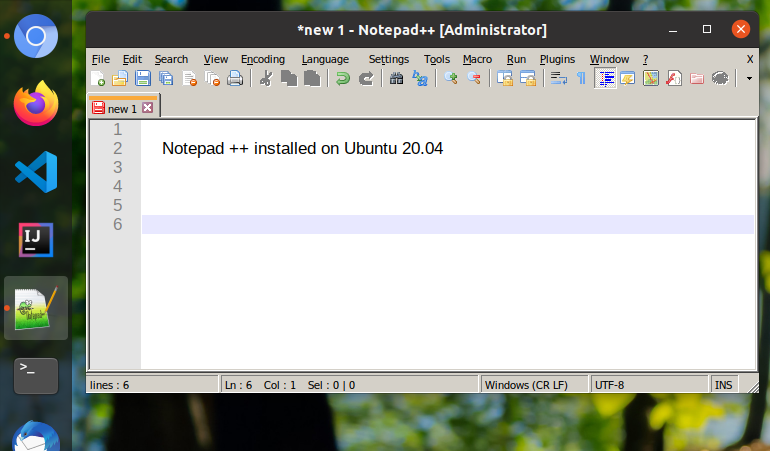The height and width of the screenshot is (451, 770).
Task: Cut selection with the scissors icon
Action: coord(266,78)
